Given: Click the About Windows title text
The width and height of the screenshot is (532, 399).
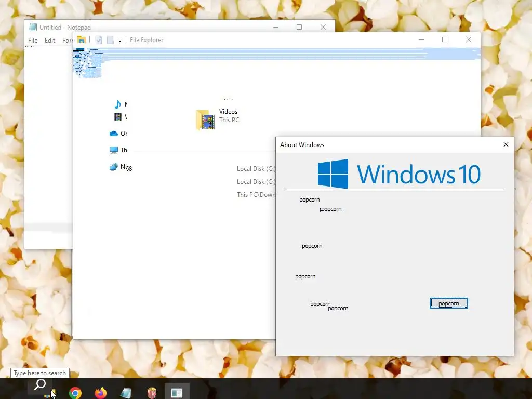Looking at the screenshot, I should [x=302, y=145].
